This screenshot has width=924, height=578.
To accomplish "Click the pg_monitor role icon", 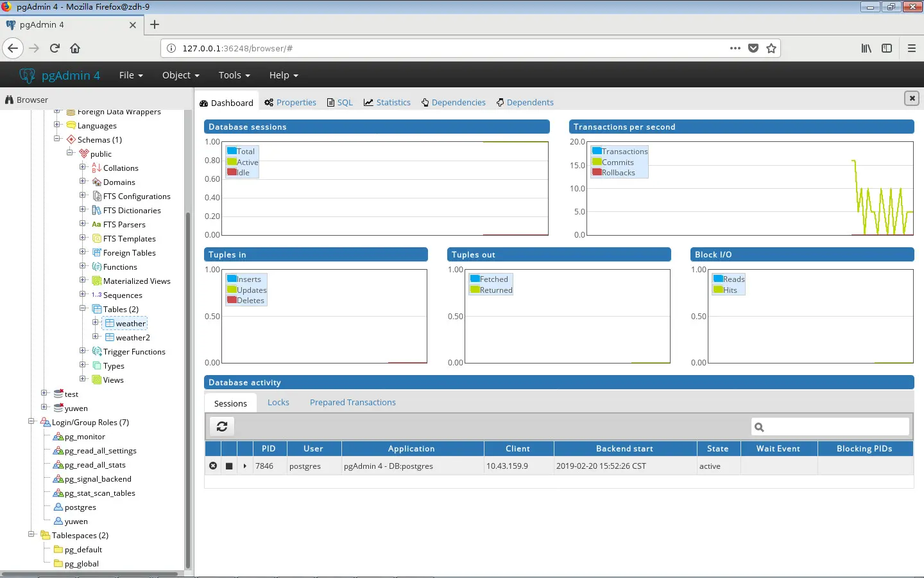I will point(58,436).
